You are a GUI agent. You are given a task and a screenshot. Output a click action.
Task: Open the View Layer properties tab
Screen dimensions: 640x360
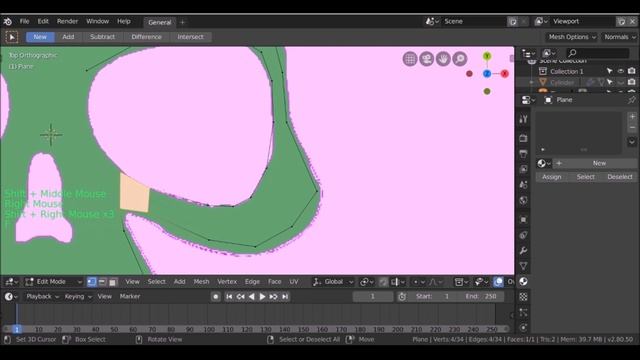523,169
